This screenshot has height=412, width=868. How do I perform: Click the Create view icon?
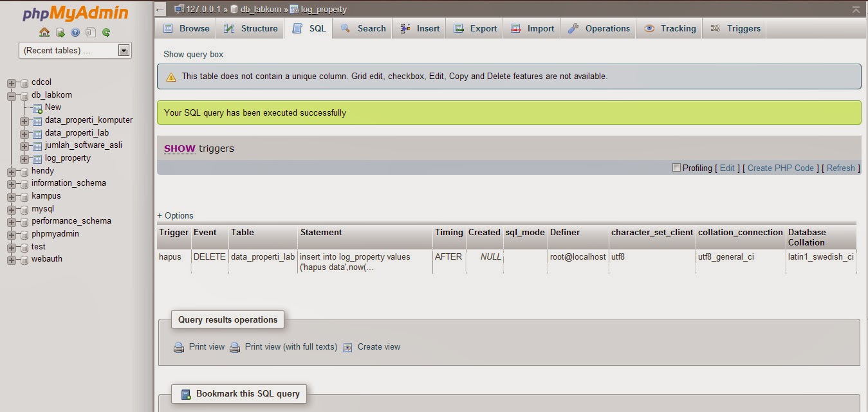348,347
